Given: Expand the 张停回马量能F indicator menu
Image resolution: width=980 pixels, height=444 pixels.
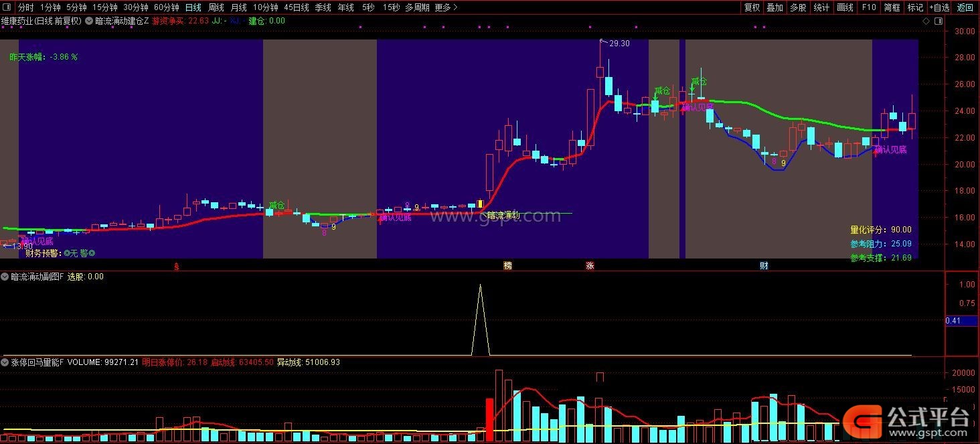Looking at the screenshot, I should (5, 362).
